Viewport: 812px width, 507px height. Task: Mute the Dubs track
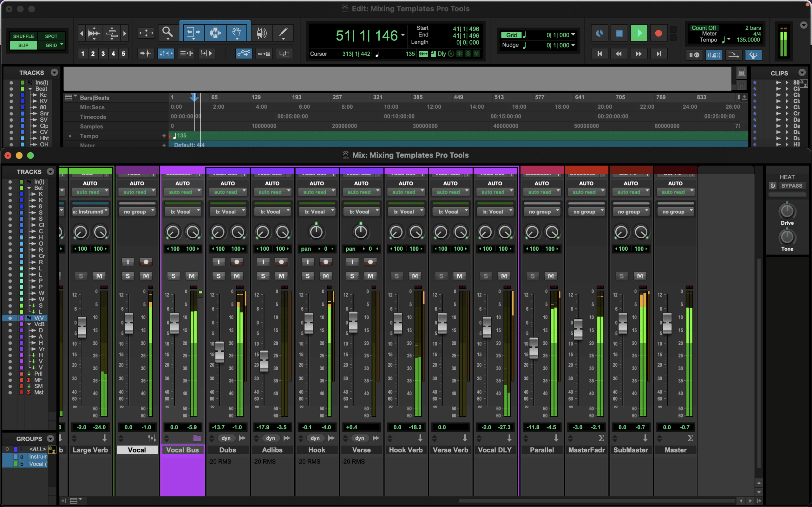point(237,276)
